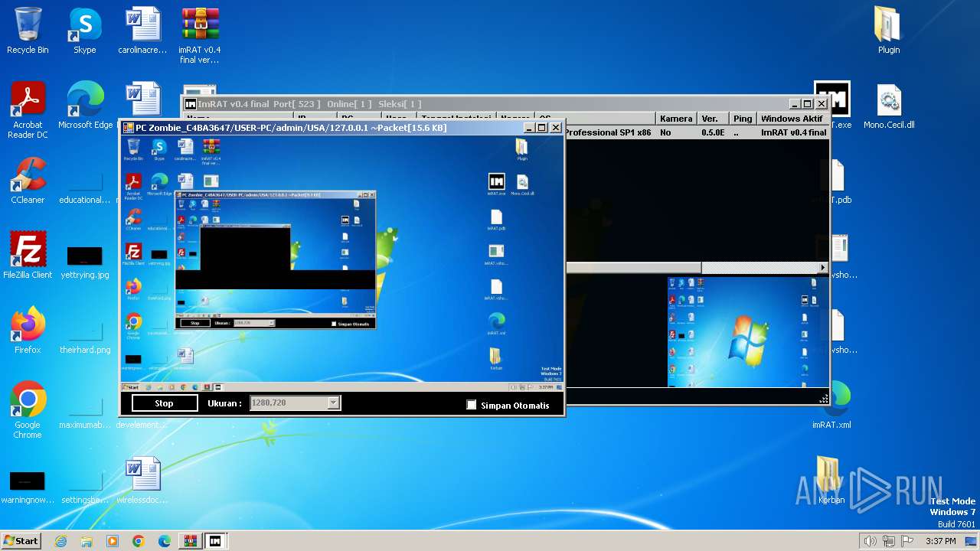Open the Windows Start menu
This screenshot has height=551, width=980.
click(21, 540)
